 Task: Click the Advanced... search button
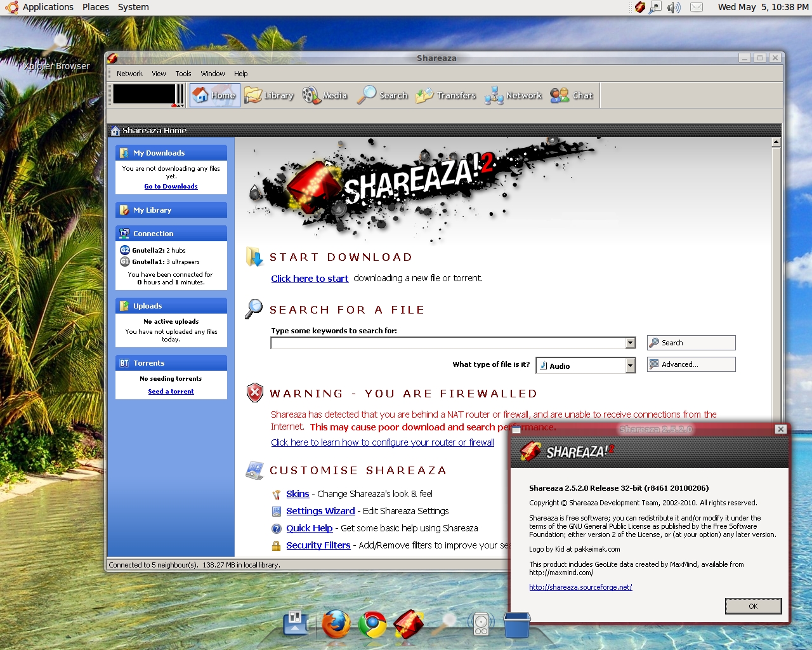691,364
